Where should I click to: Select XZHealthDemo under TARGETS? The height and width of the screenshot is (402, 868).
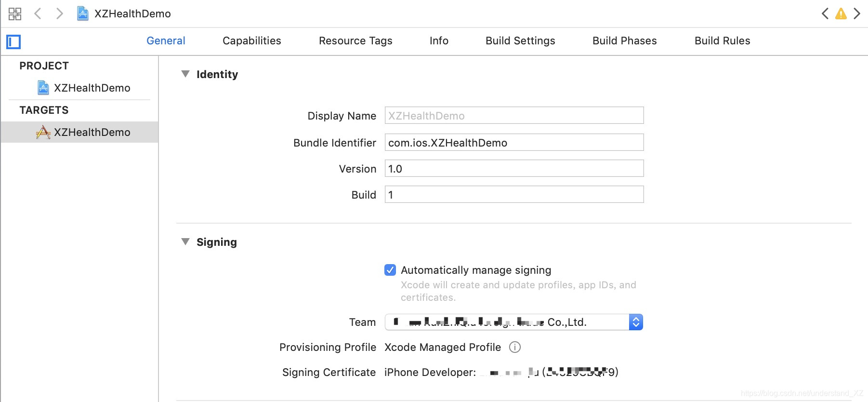[x=79, y=132]
